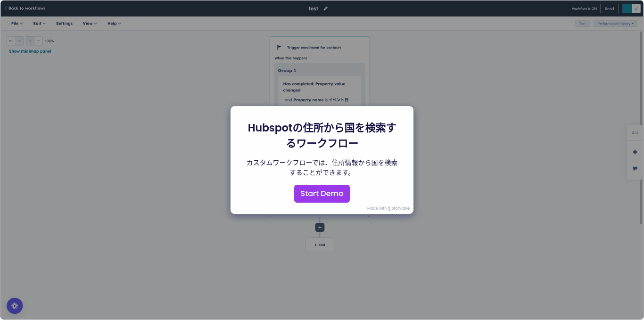Click the redo arrow icon

pos(19,41)
